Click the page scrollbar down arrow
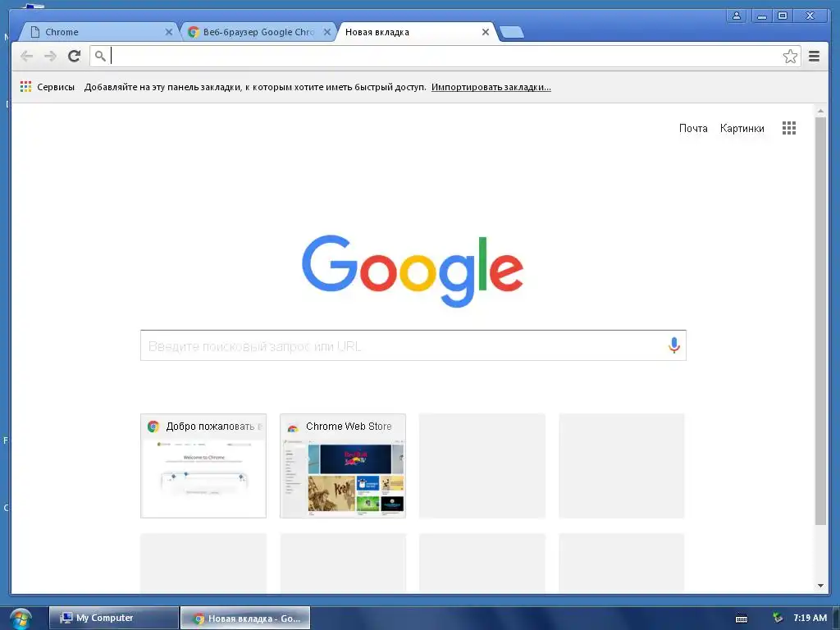 (x=820, y=586)
